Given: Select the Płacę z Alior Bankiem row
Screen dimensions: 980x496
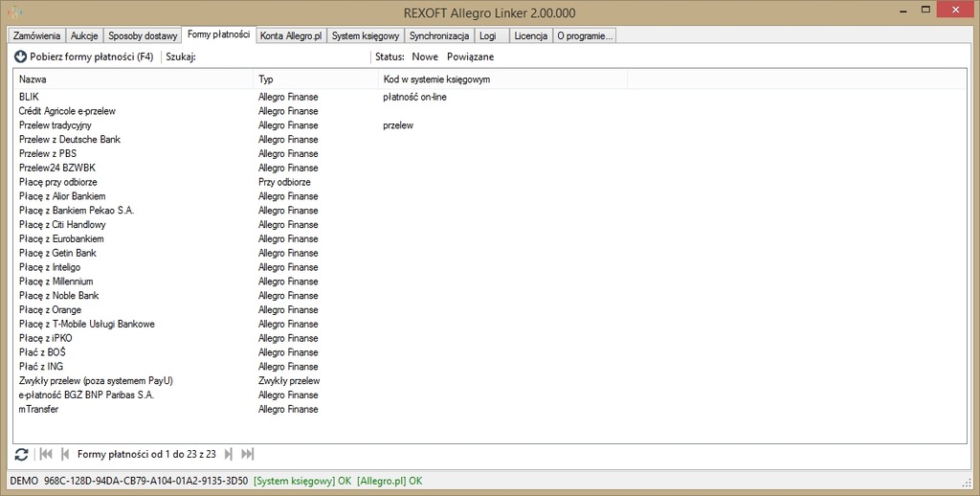Looking at the screenshot, I should (490, 196).
